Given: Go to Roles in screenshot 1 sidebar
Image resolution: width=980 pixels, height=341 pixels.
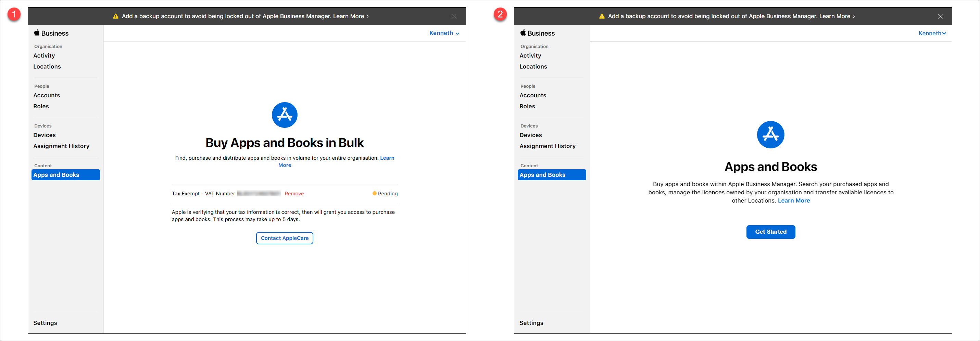Looking at the screenshot, I should 41,107.
